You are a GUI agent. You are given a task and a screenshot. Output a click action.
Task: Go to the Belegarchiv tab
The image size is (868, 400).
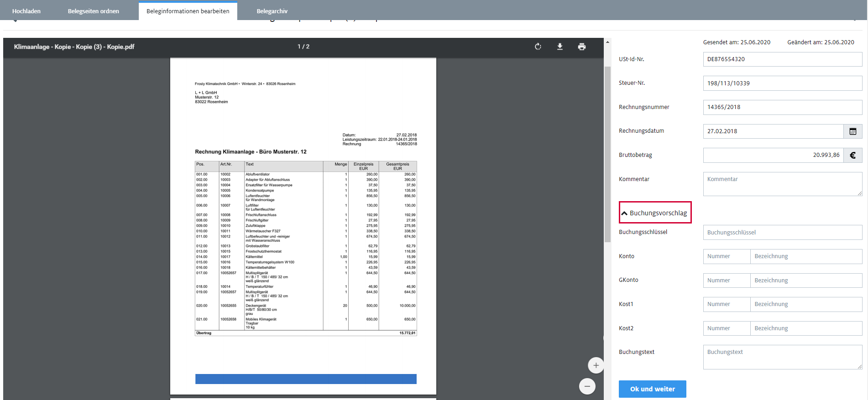click(x=272, y=11)
